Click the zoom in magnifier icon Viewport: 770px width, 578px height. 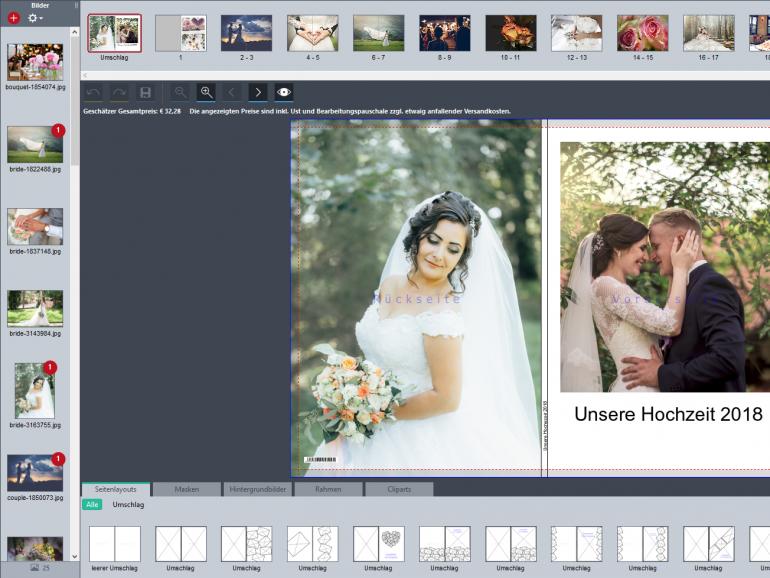point(206,92)
